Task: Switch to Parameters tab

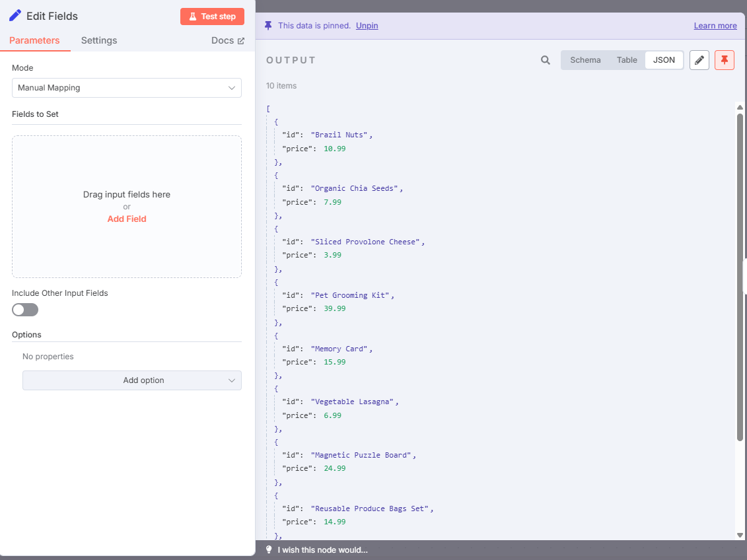Action: [34, 40]
